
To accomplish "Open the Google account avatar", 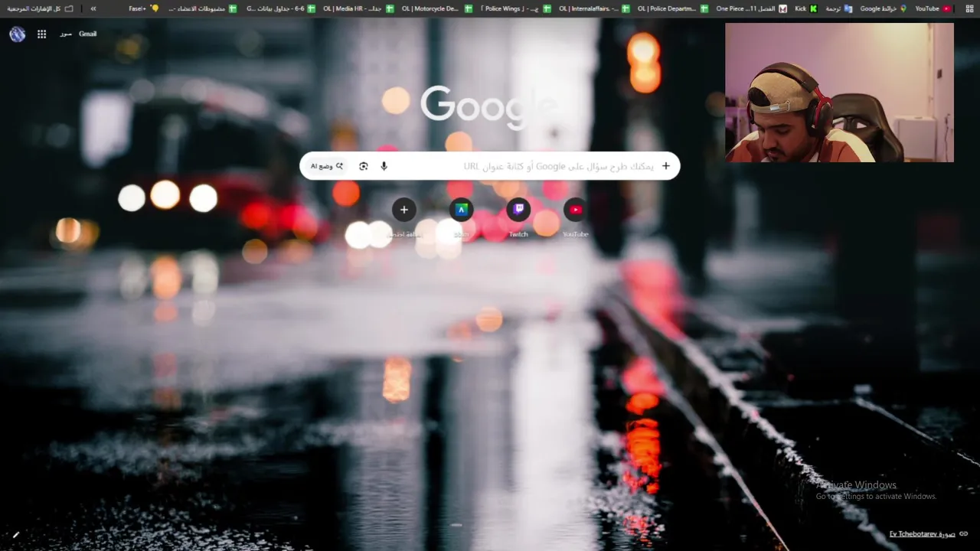I will 18,34.
